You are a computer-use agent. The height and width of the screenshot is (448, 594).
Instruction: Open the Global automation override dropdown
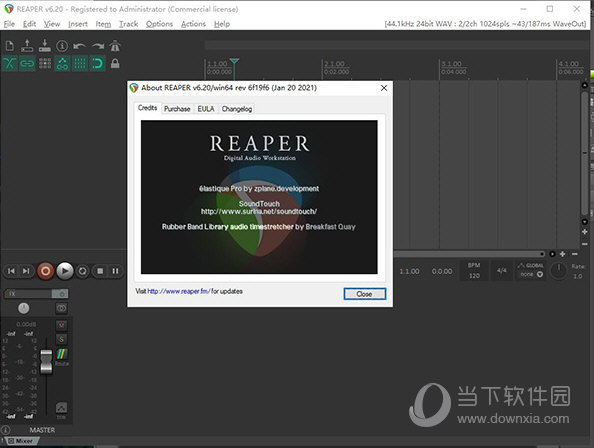(530, 271)
